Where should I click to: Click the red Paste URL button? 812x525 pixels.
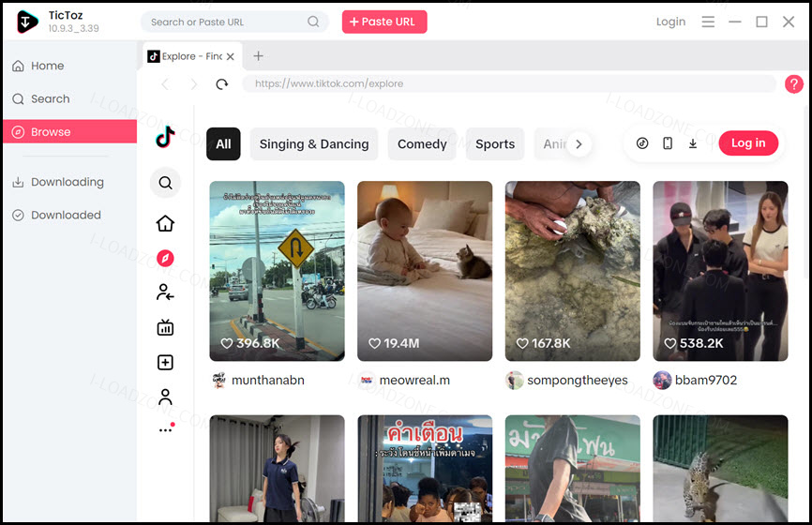(384, 22)
